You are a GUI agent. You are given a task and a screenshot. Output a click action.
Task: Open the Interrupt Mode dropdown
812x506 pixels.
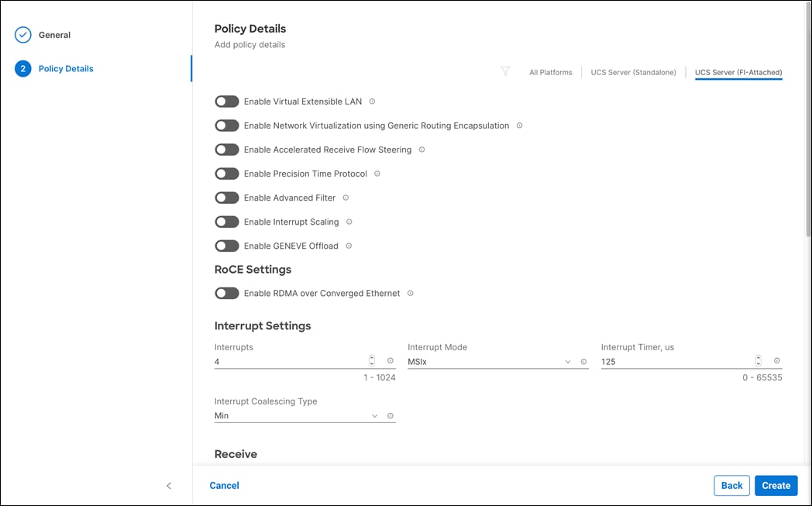568,361
